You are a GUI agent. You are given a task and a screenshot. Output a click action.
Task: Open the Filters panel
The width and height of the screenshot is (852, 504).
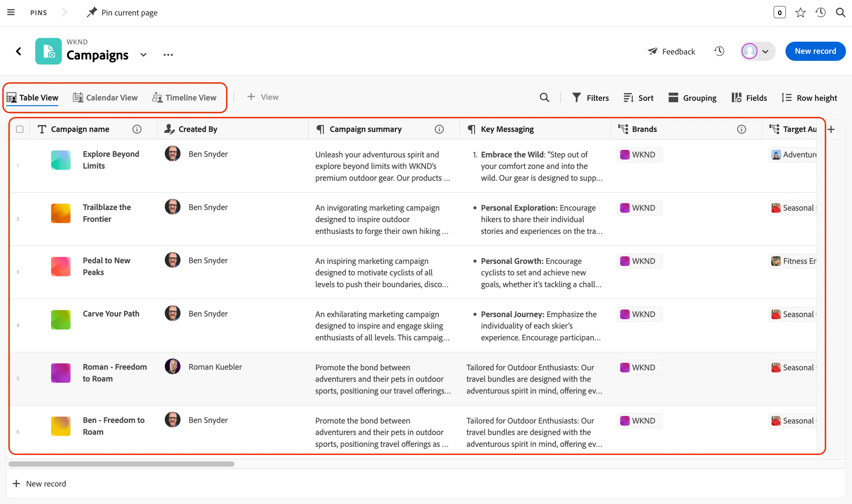591,98
